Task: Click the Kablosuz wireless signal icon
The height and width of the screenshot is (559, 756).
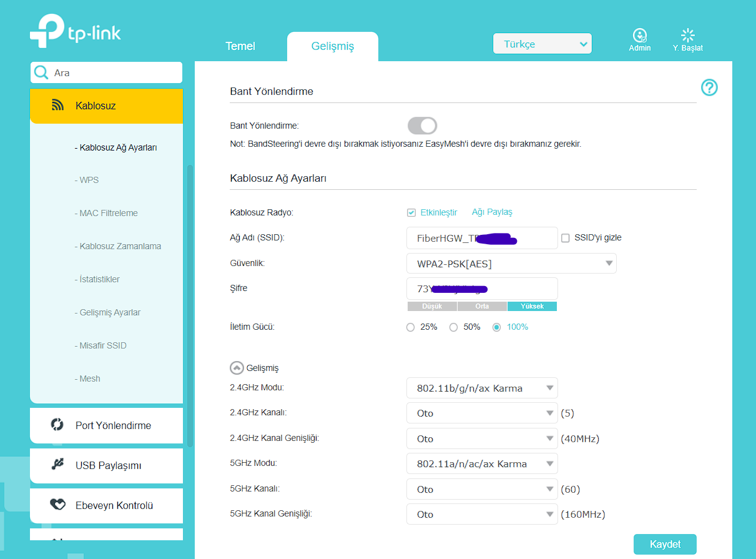Action: (58, 106)
